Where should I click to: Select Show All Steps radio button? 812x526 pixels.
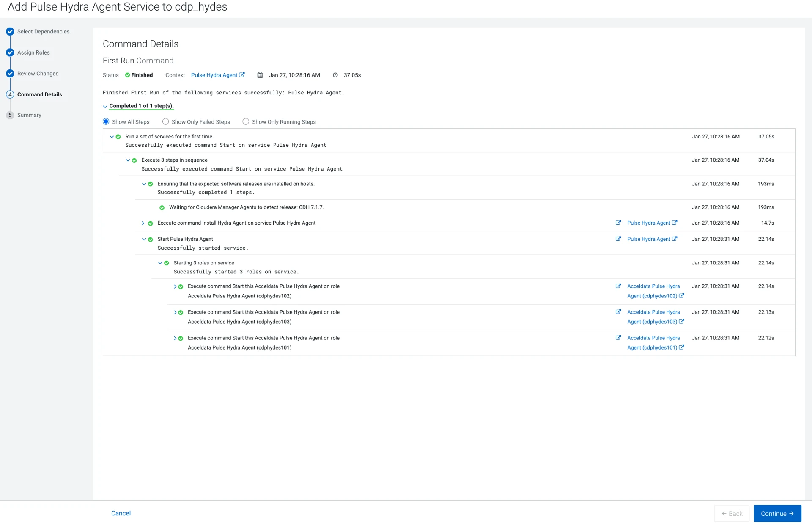point(106,121)
